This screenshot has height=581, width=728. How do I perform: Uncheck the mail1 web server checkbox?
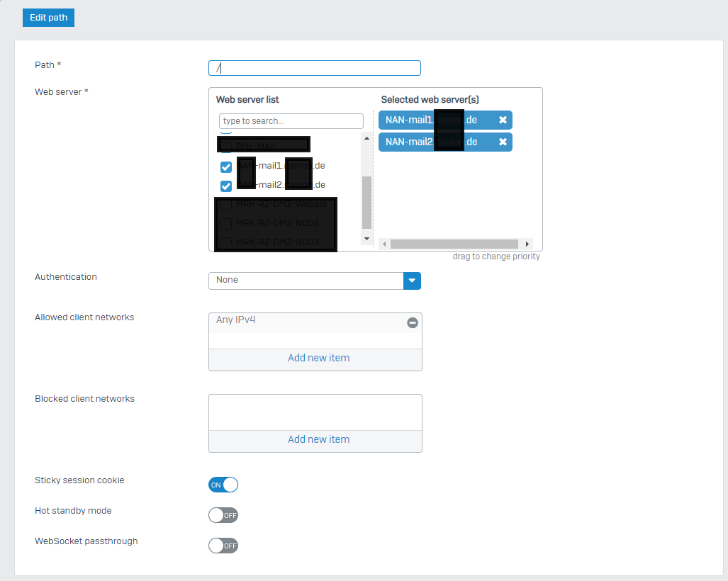(x=226, y=167)
